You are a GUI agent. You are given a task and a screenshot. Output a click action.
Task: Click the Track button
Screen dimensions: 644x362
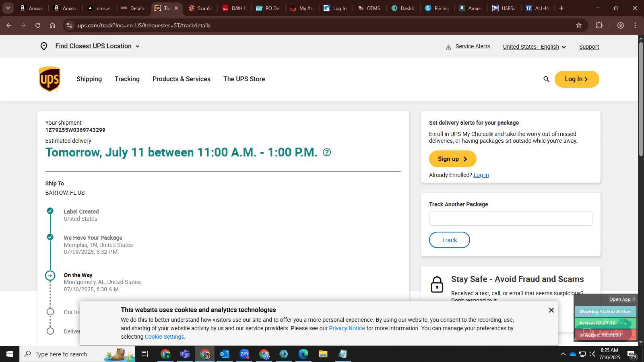tap(450, 240)
